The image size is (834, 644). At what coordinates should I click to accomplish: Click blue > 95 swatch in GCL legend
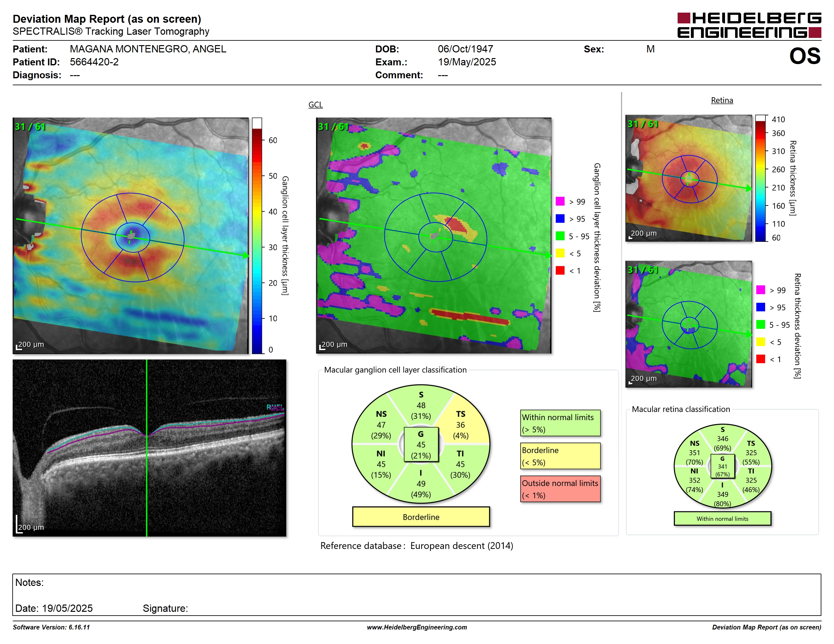(x=560, y=218)
